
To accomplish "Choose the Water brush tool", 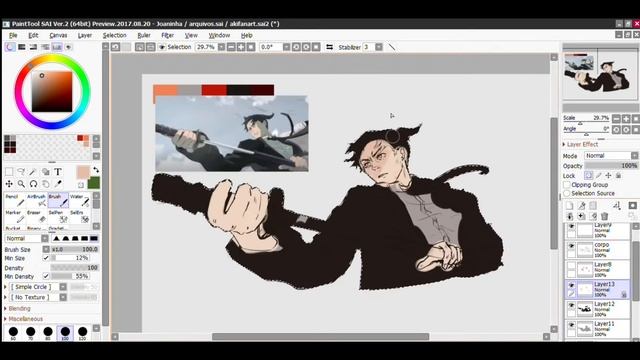I will click(x=79, y=200).
